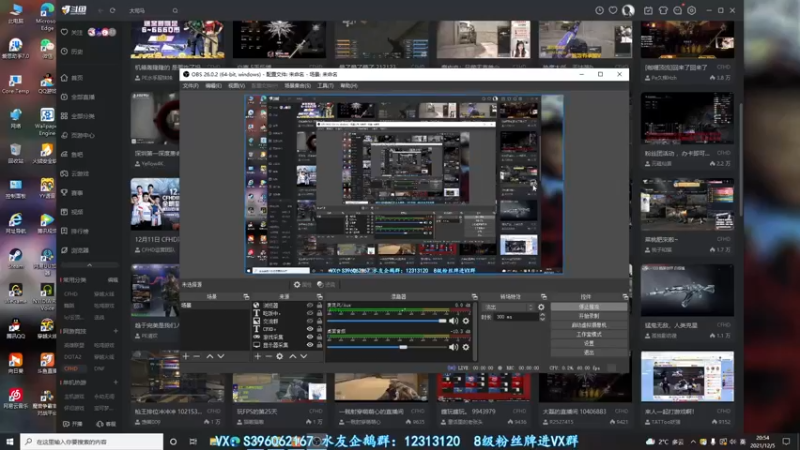This screenshot has height=450, width=800.
Task: Mute desktop audio speaker icon in mixer
Action: 453,321
